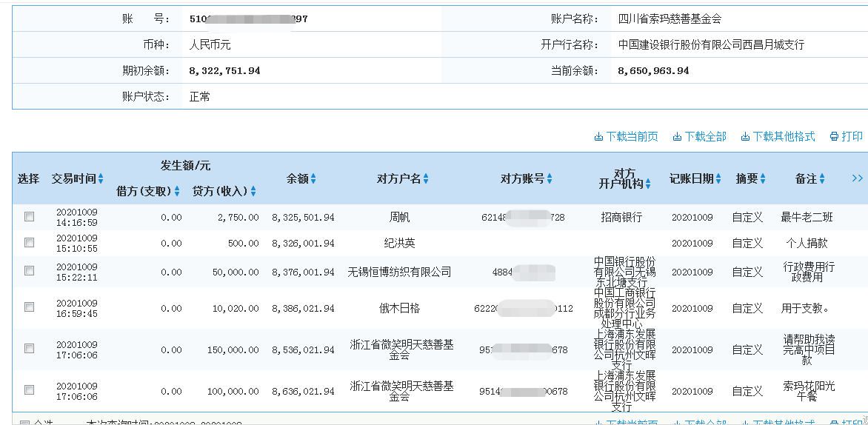This screenshot has height=425, width=868.
Task: Sort by 记账日期 arrow icon
Action: 718,178
